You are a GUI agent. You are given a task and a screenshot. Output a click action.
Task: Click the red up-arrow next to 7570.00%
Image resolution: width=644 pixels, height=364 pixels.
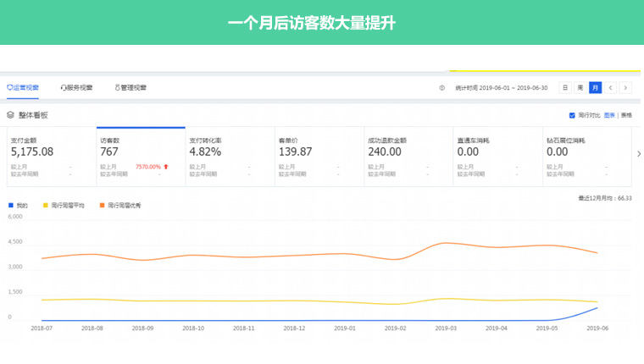166,167
